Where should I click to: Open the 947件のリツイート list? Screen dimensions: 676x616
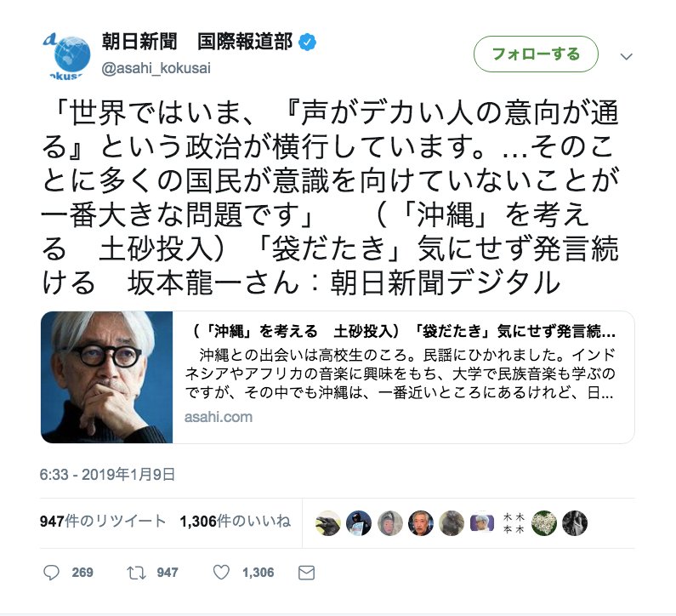point(103,521)
